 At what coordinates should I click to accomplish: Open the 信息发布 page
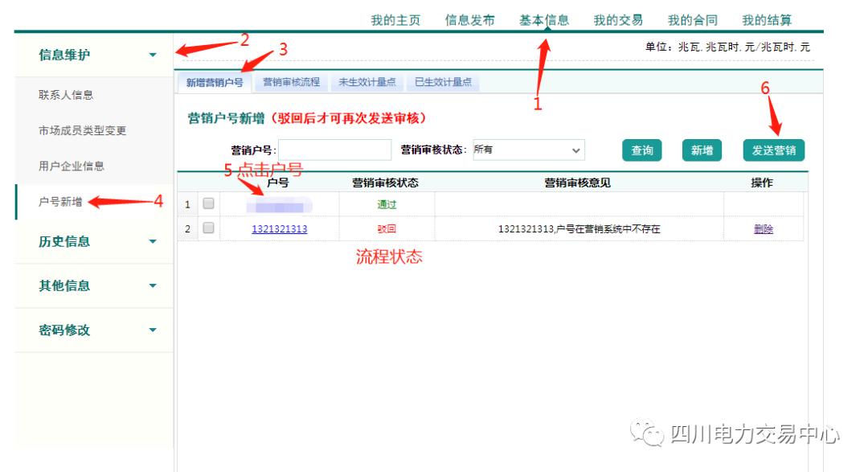point(468,20)
